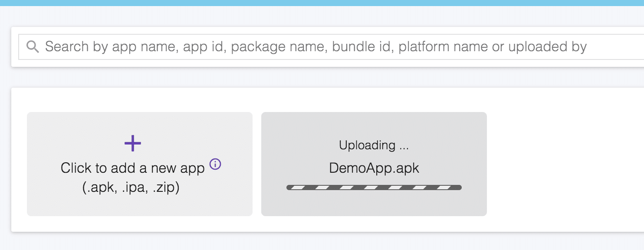The image size is (644, 250).
Task: Focus the search by app name field
Action: (330, 46)
